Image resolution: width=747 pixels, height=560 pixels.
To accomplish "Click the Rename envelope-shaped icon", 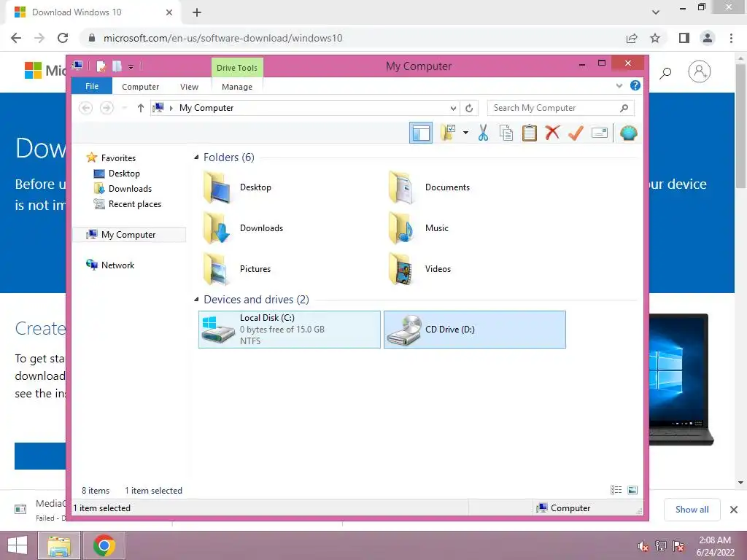I will click(x=600, y=133).
